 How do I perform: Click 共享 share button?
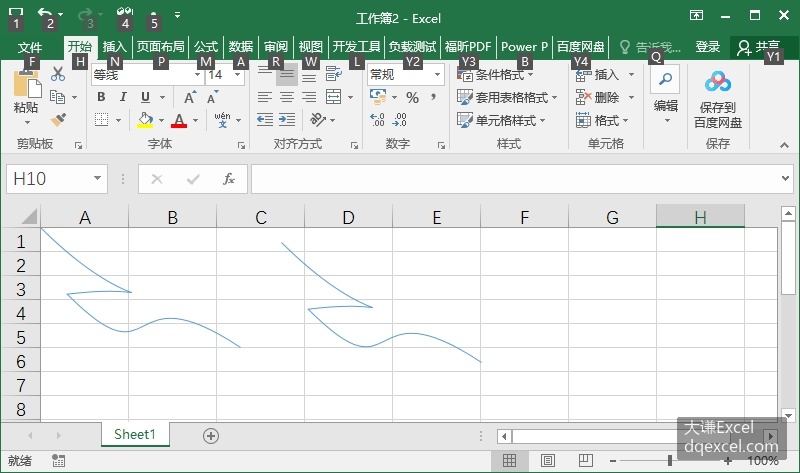point(759,47)
